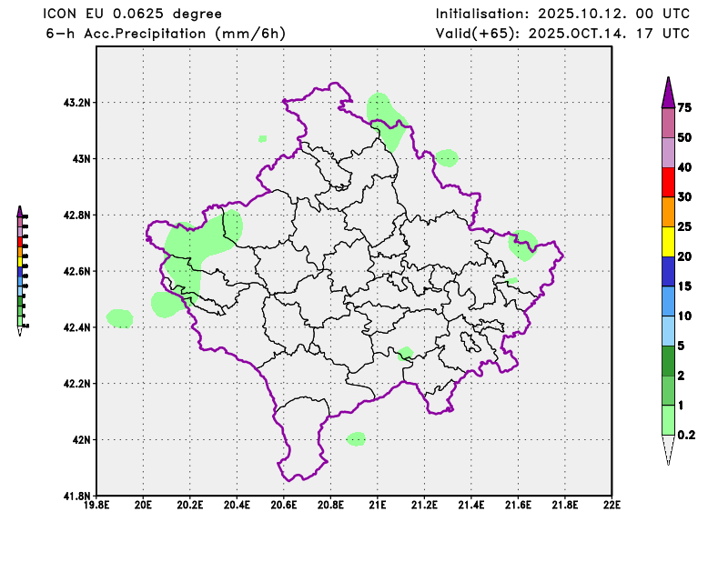
Task: Click the "ICON EU 0.0625 degree" title
Action: (133, 14)
